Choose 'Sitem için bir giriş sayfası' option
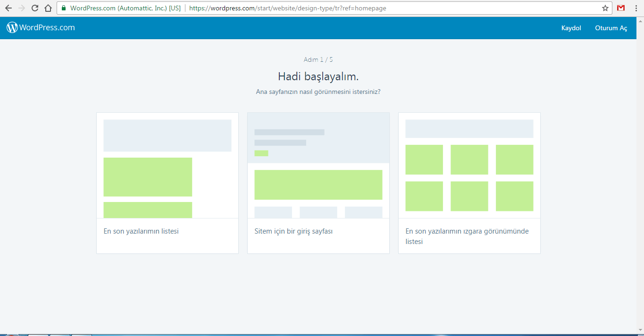 293,231
